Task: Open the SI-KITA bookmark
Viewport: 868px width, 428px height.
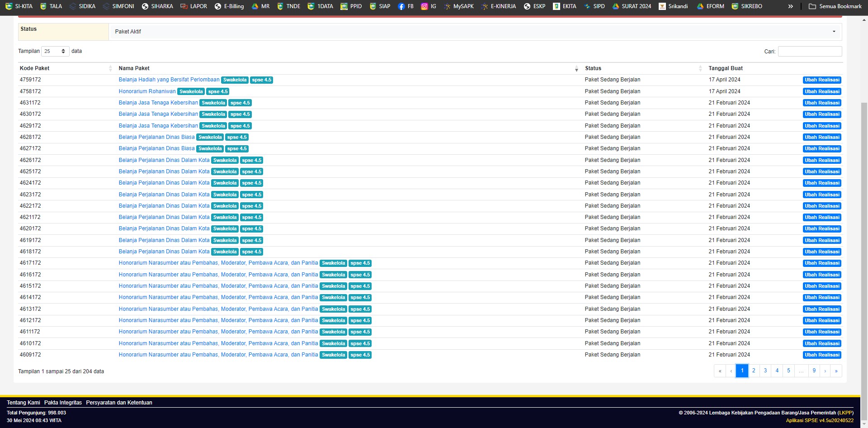Action: [x=19, y=6]
